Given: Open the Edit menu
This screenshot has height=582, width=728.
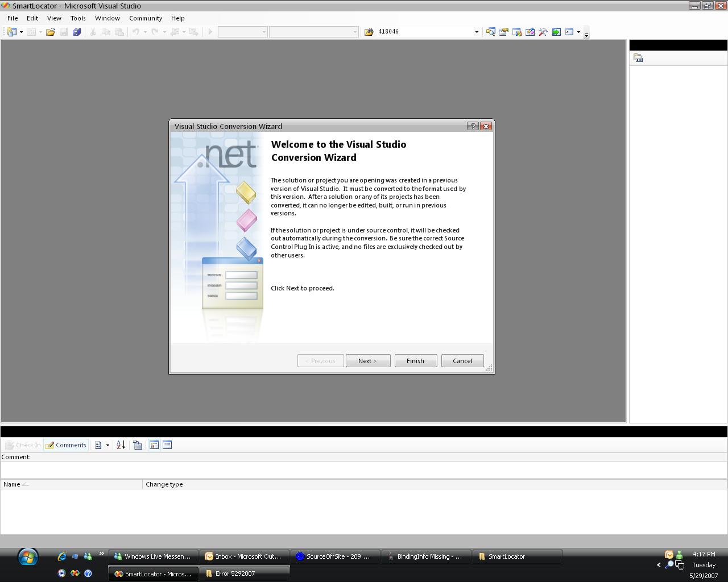Looking at the screenshot, I should (32, 18).
